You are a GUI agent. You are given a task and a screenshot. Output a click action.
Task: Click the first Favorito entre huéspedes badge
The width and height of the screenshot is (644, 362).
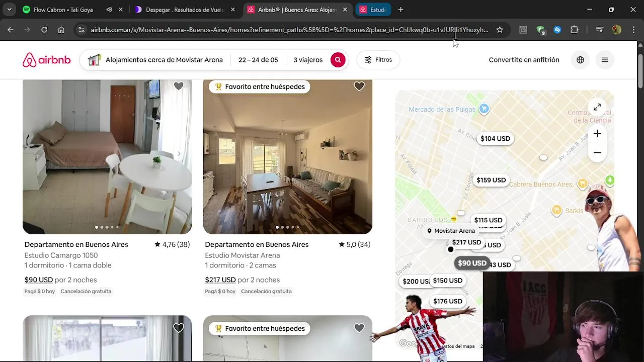tap(260, 86)
